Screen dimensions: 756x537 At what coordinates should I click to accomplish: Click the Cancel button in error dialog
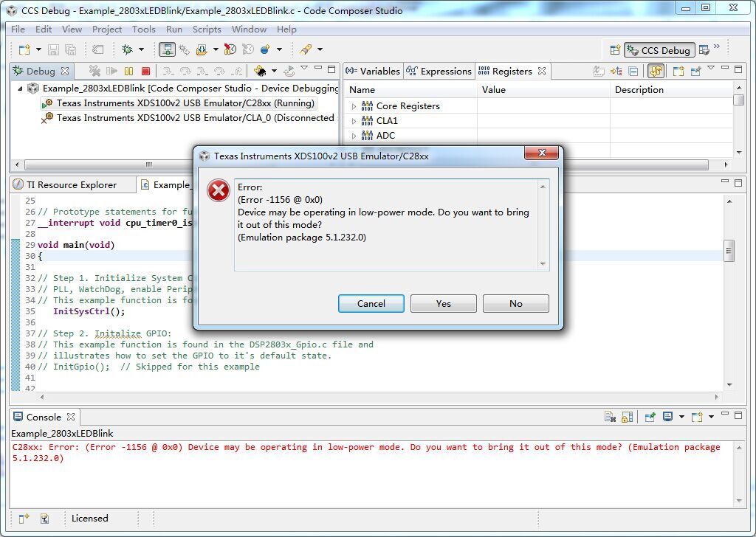[371, 303]
